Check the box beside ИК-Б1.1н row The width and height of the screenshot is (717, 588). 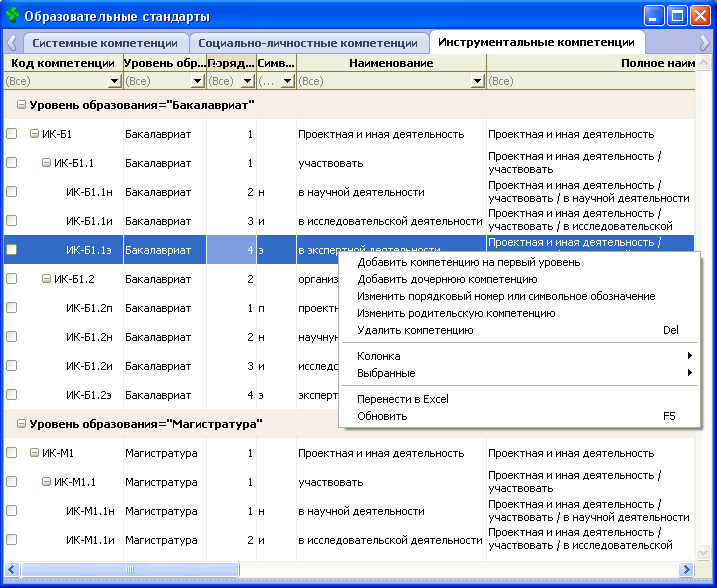click(12, 192)
